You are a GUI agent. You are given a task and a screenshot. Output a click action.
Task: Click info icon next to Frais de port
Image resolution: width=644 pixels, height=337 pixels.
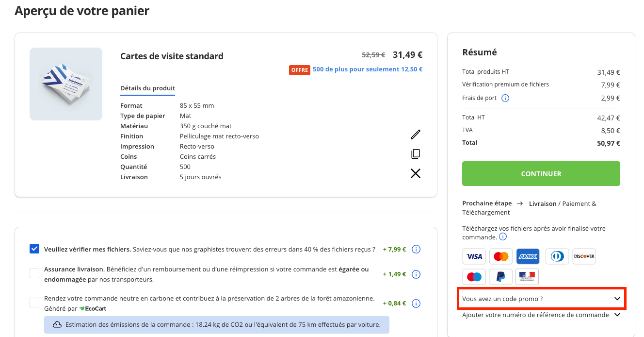point(505,98)
